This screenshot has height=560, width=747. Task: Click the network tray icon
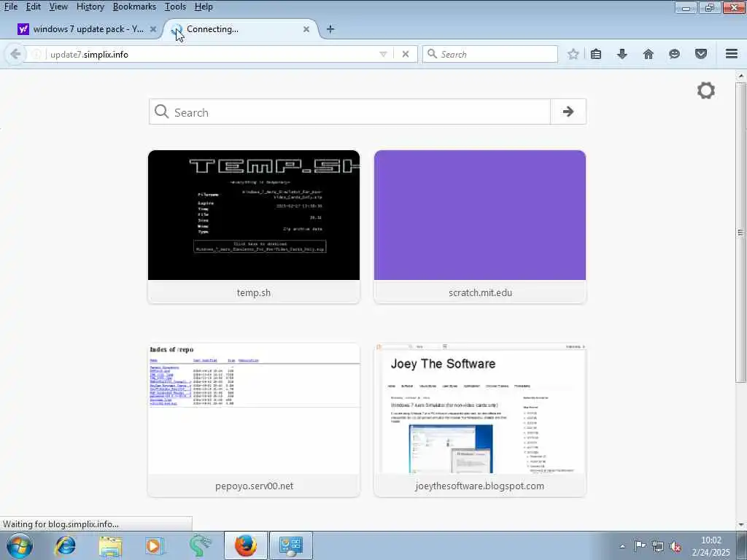[x=658, y=546]
